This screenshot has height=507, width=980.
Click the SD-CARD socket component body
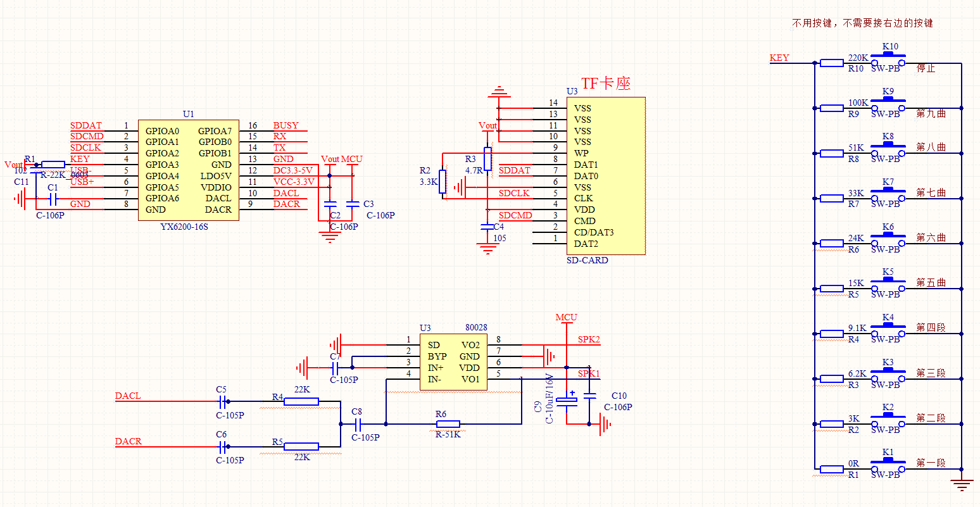[605, 176]
